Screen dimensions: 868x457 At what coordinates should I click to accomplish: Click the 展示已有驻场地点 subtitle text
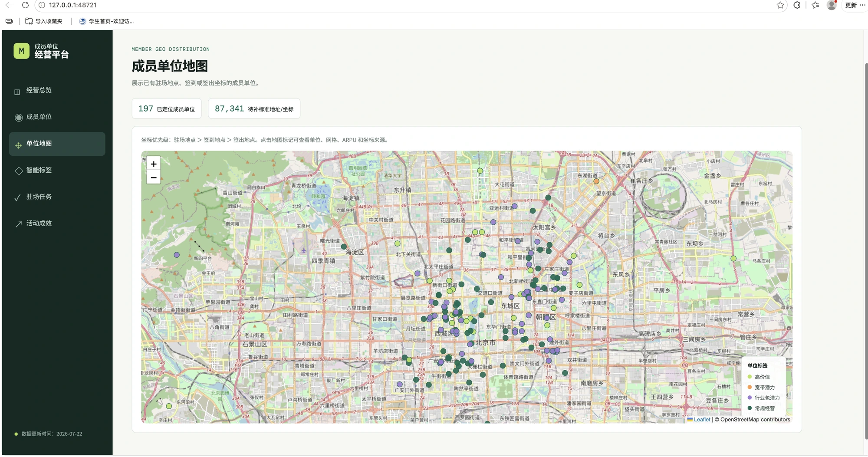pyautogui.click(x=195, y=83)
